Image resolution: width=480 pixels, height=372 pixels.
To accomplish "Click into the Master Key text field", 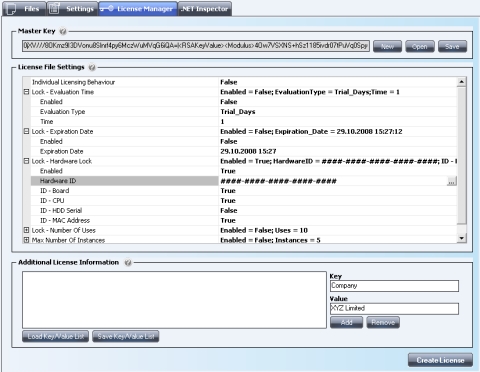I will click(x=196, y=46).
